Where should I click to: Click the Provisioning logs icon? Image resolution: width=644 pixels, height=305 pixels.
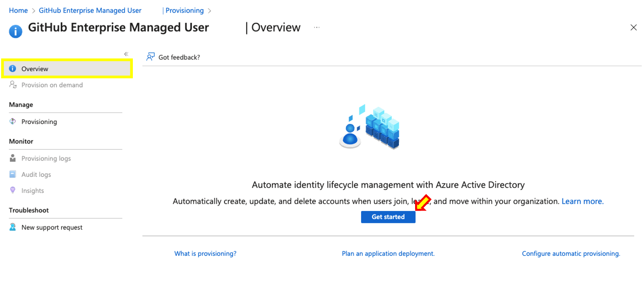12,158
